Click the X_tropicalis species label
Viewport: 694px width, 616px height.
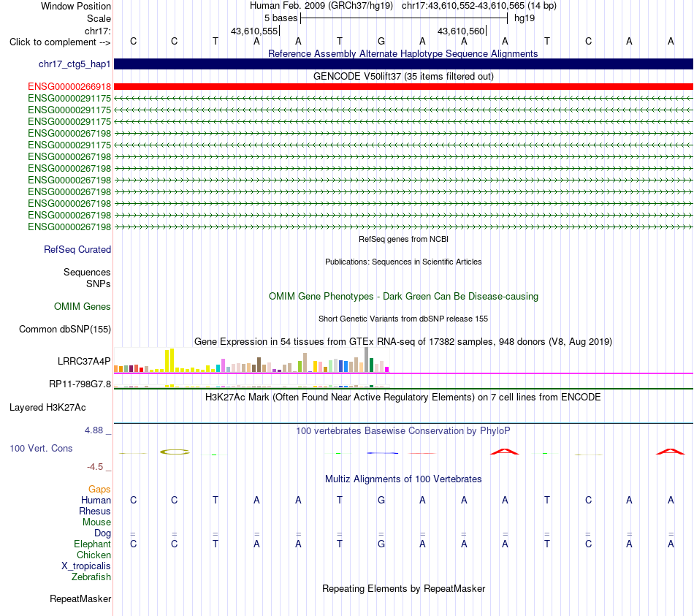[x=86, y=566]
